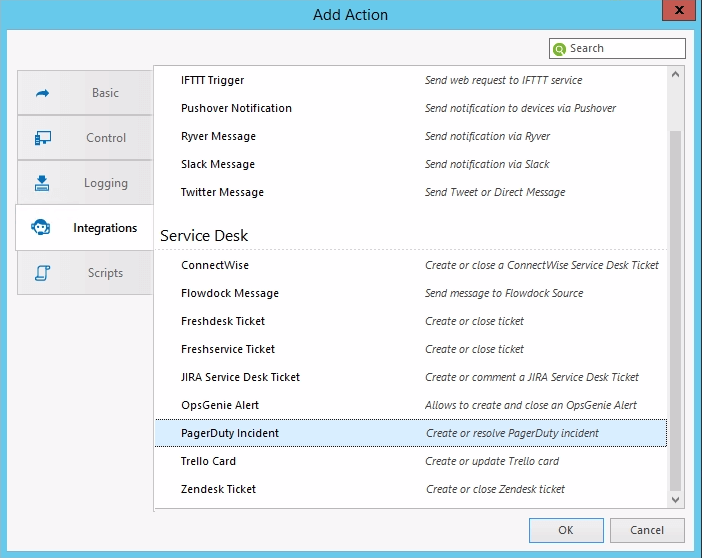Click 'Send Tweet or Direct Message' description
702x558 pixels.
(x=495, y=192)
